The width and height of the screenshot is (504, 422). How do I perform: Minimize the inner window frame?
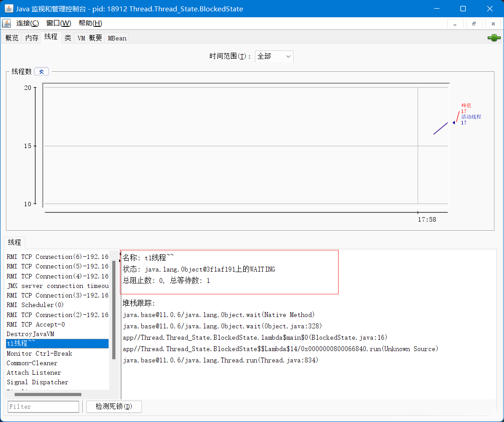455,24
